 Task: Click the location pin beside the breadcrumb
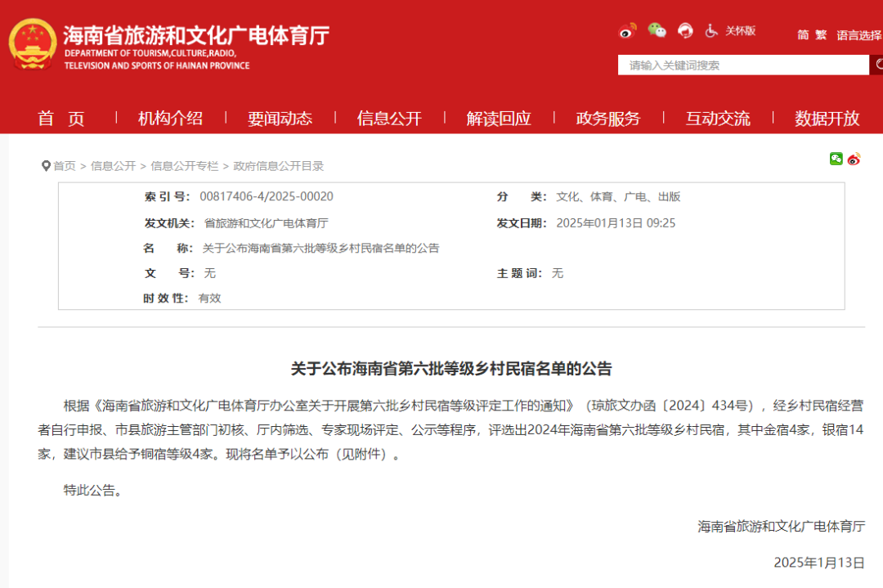(x=45, y=164)
